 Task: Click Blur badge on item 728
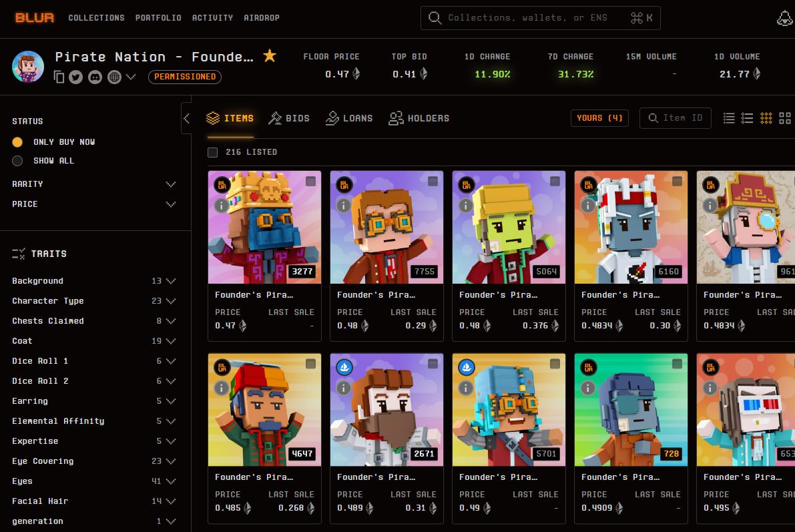(589, 367)
